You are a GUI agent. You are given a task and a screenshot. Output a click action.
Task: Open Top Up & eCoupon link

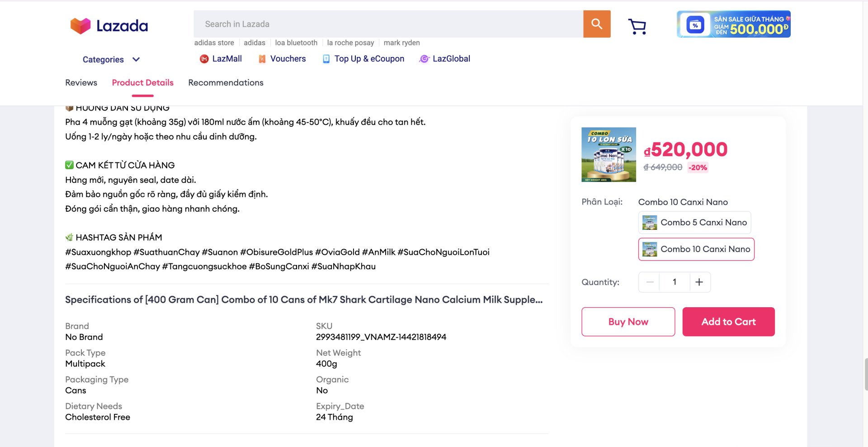(x=369, y=59)
